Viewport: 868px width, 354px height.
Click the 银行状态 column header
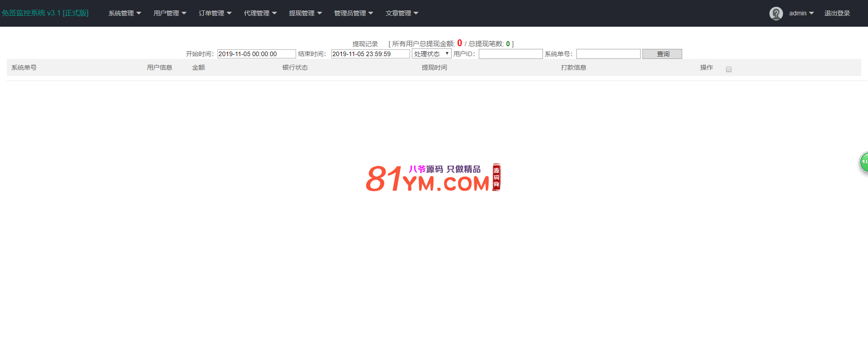point(295,67)
